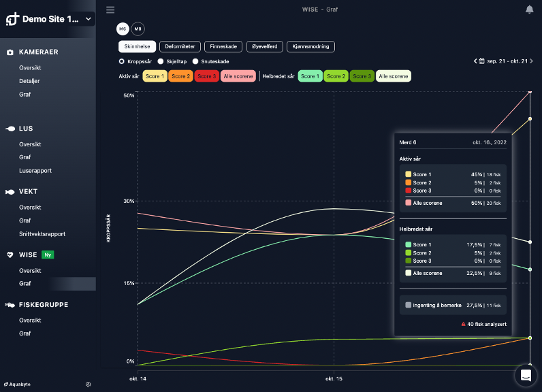Toggle red Score 3 under Aktiv sår

pos(206,76)
